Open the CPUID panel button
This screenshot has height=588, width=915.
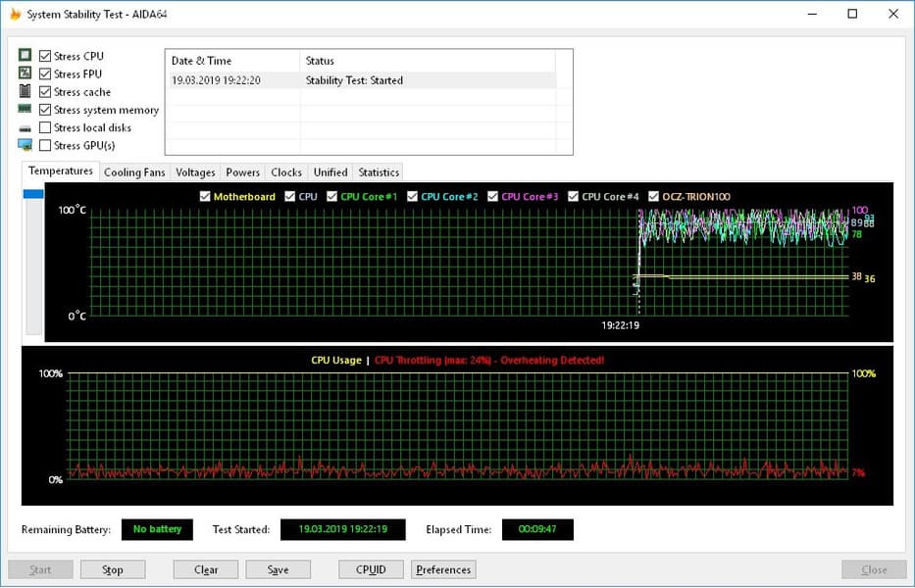pos(371,569)
